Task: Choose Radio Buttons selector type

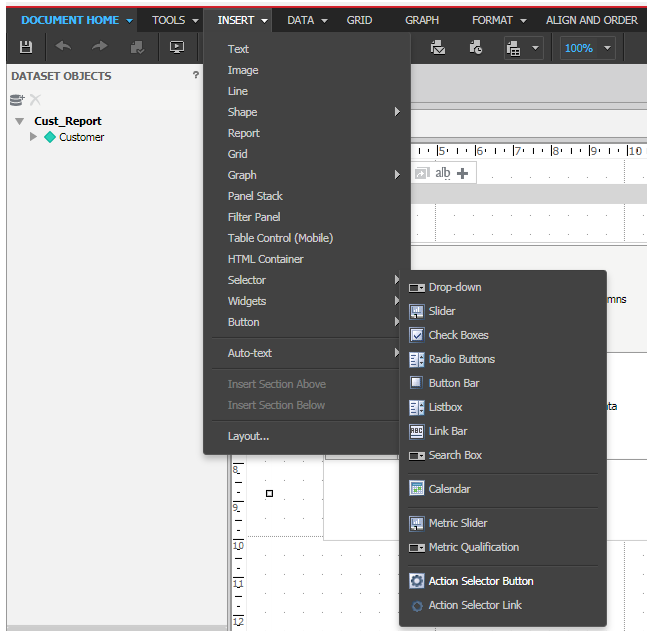Action: pos(461,359)
